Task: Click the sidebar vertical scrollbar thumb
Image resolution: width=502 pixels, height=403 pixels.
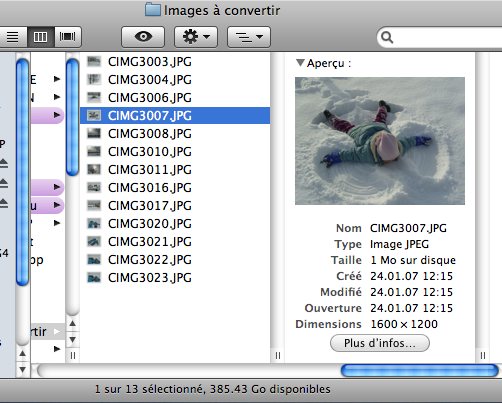Action: click(x=23, y=172)
